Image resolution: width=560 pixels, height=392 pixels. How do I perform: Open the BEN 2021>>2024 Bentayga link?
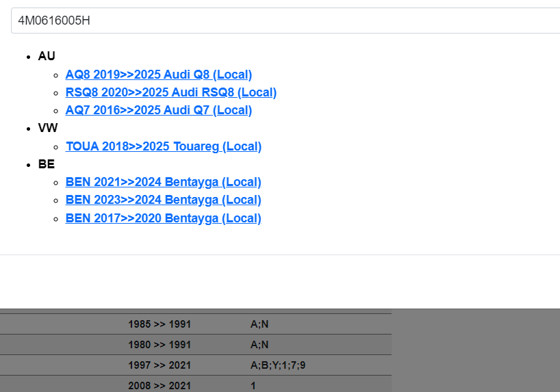(163, 182)
